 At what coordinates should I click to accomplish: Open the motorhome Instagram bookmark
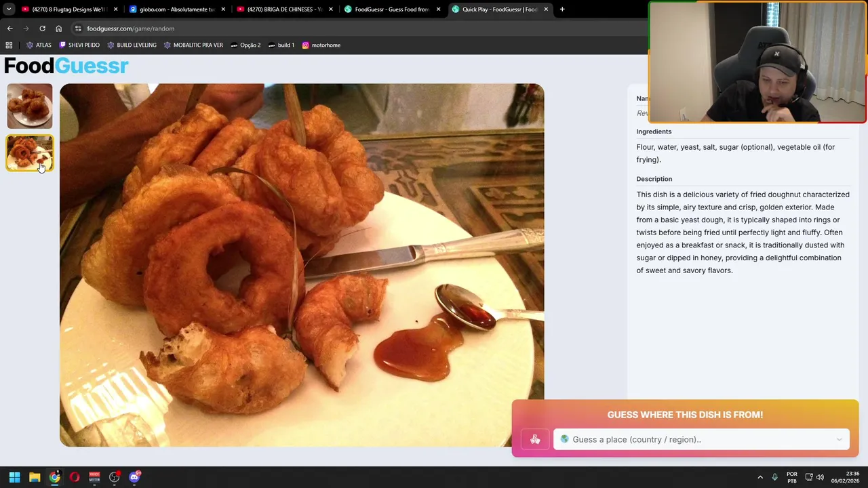click(321, 45)
